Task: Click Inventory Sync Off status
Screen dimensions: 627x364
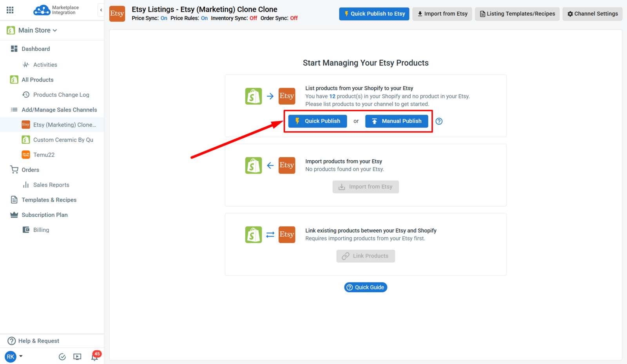Action: tap(253, 18)
